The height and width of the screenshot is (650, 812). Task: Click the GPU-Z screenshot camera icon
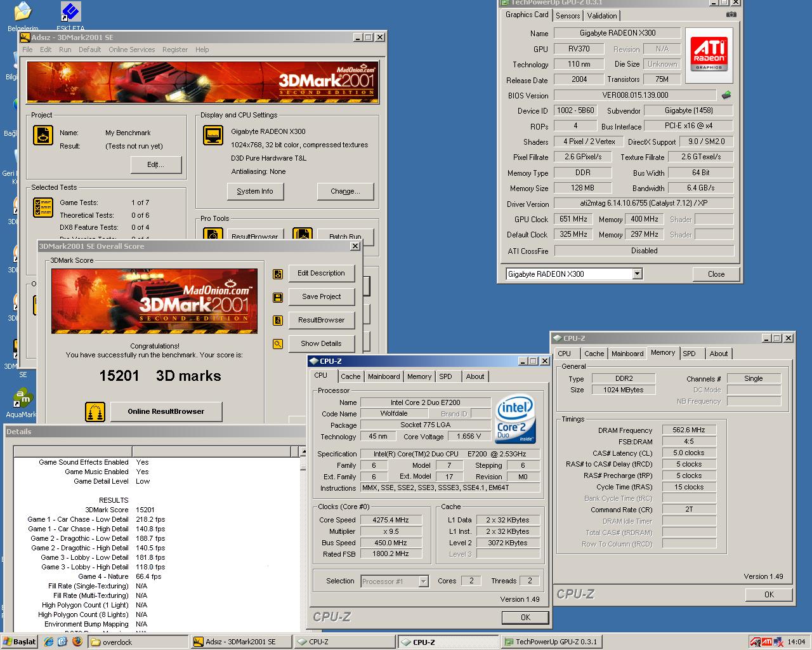point(731,15)
